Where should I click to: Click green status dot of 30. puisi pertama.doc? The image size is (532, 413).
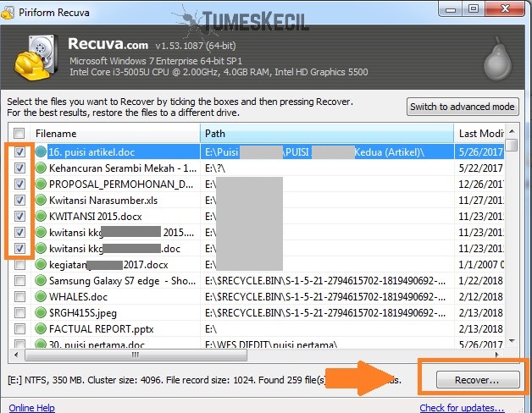click(x=41, y=344)
